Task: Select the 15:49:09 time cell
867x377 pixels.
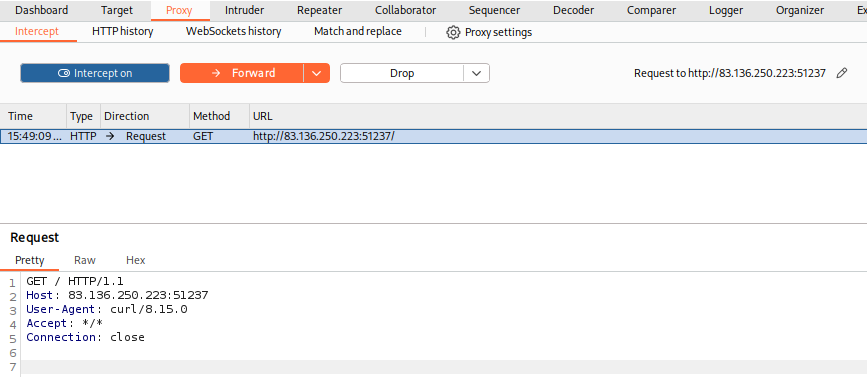Action: [34, 136]
